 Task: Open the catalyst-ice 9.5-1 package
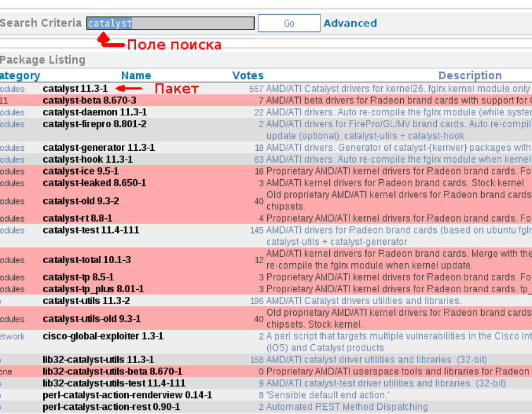81,172
